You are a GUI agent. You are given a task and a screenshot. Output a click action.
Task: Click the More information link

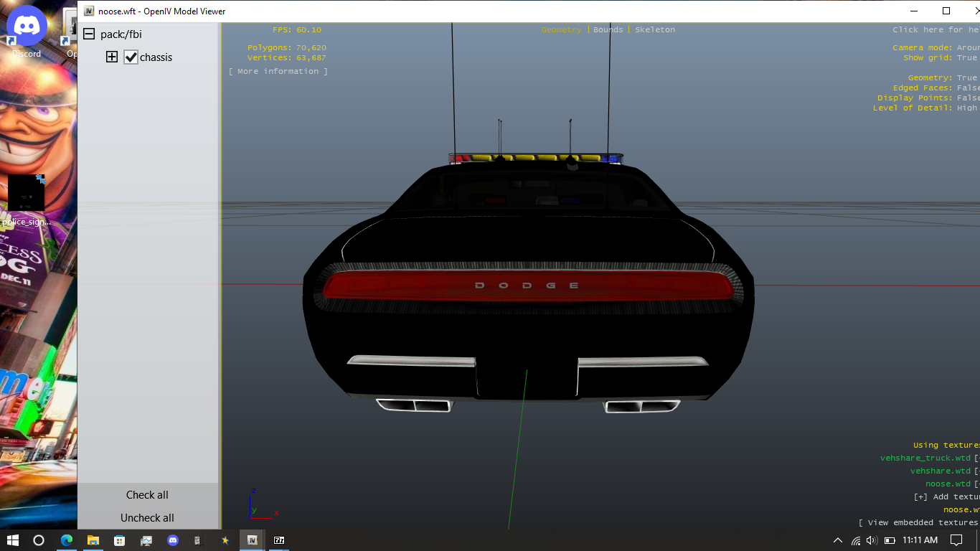(278, 72)
